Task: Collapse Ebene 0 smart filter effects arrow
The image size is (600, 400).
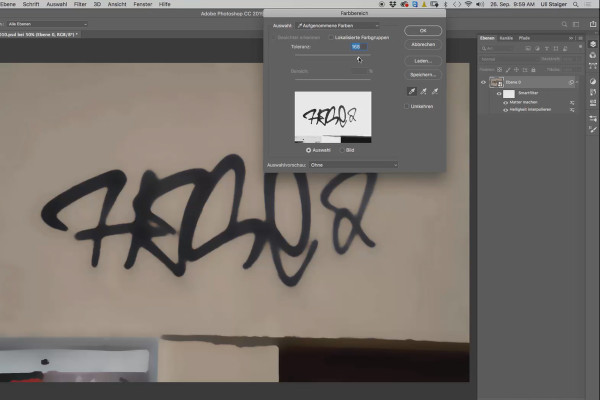Action: point(577,82)
